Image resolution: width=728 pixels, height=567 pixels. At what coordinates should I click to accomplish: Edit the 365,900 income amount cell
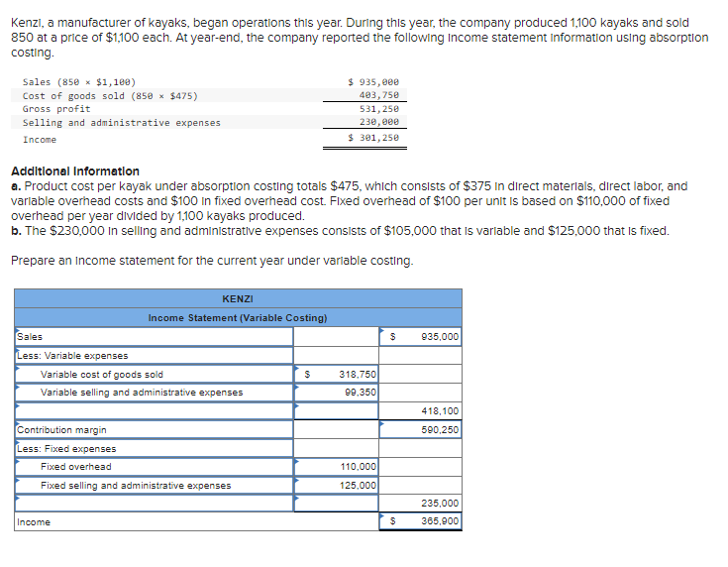tap(420, 521)
